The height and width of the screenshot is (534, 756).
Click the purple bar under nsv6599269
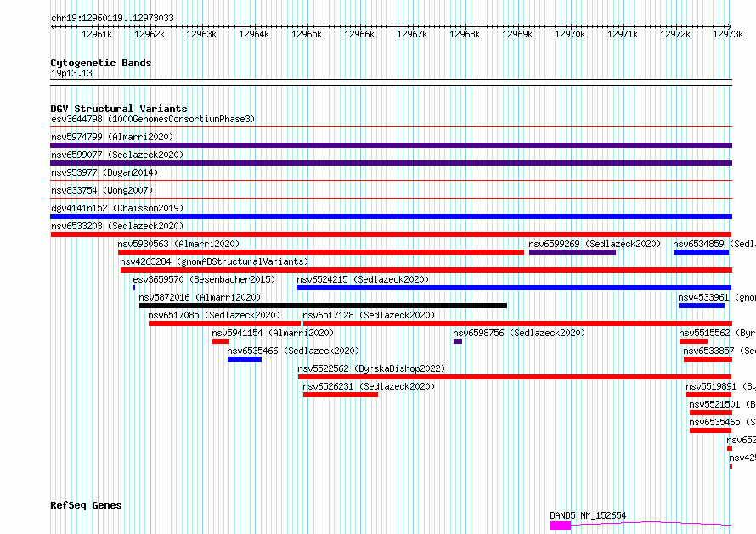573,252
